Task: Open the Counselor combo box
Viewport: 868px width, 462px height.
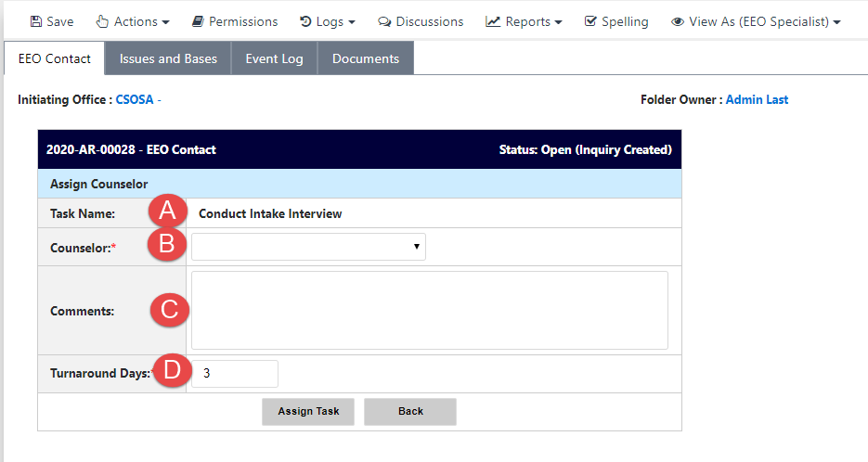Action: 308,247
